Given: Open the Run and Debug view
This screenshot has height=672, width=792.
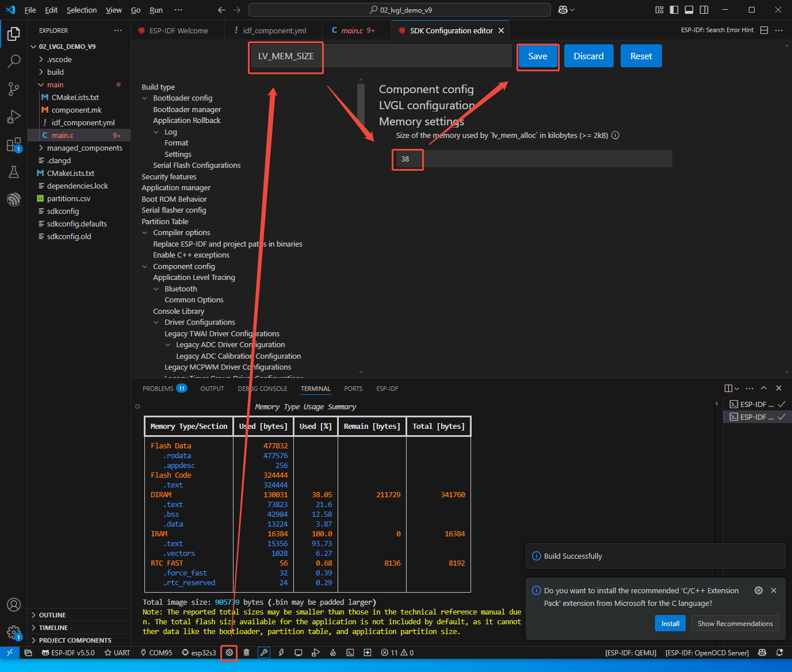Looking at the screenshot, I should coord(14,117).
